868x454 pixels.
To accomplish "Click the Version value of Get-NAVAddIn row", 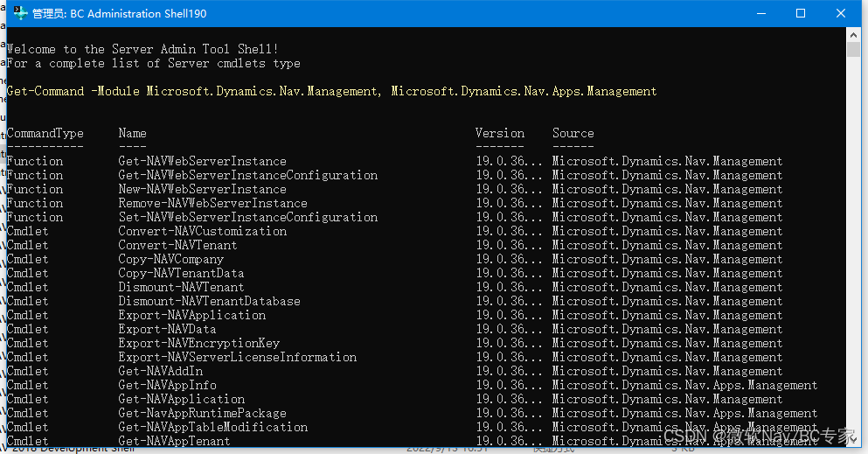I will [510, 371].
